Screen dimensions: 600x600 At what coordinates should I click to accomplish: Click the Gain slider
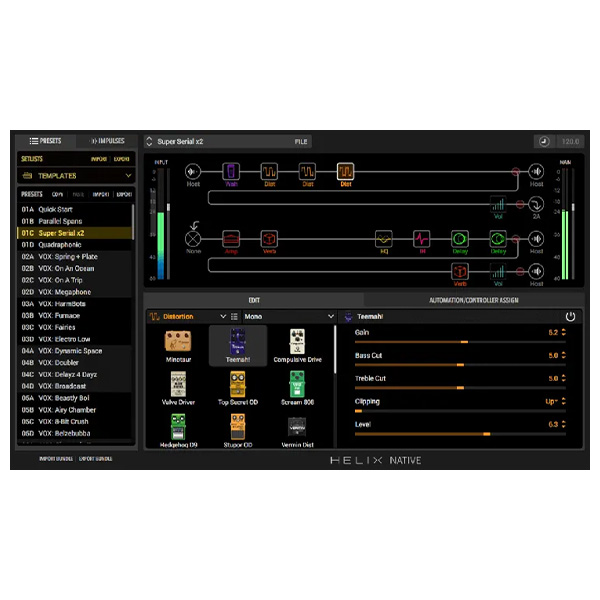pos(460,342)
